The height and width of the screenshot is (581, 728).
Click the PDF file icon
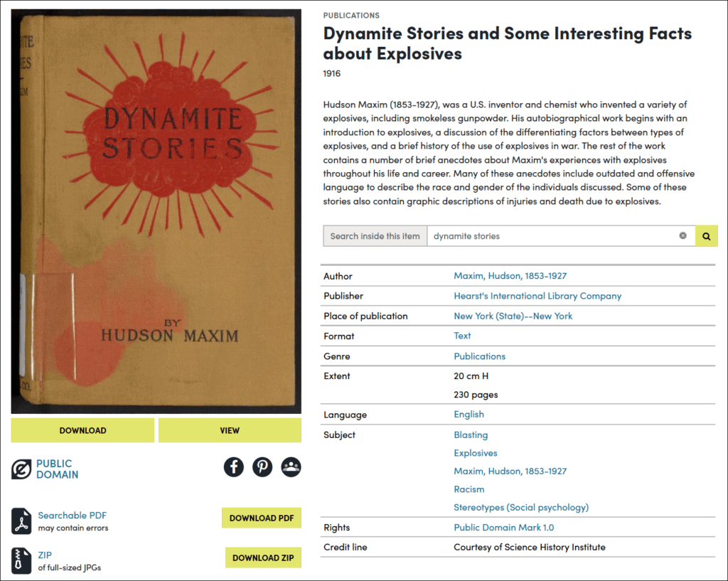coord(21,521)
